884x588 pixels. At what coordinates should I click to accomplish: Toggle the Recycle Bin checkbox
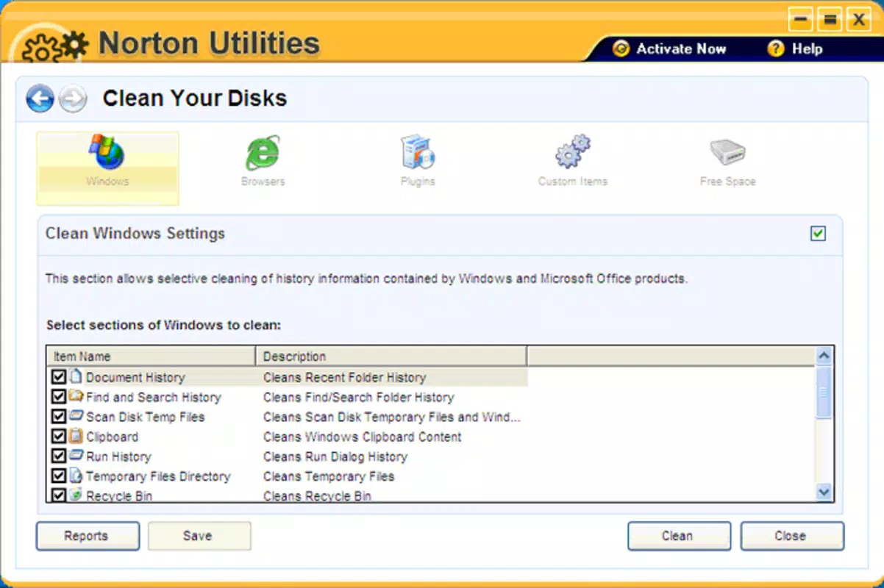click(59, 495)
